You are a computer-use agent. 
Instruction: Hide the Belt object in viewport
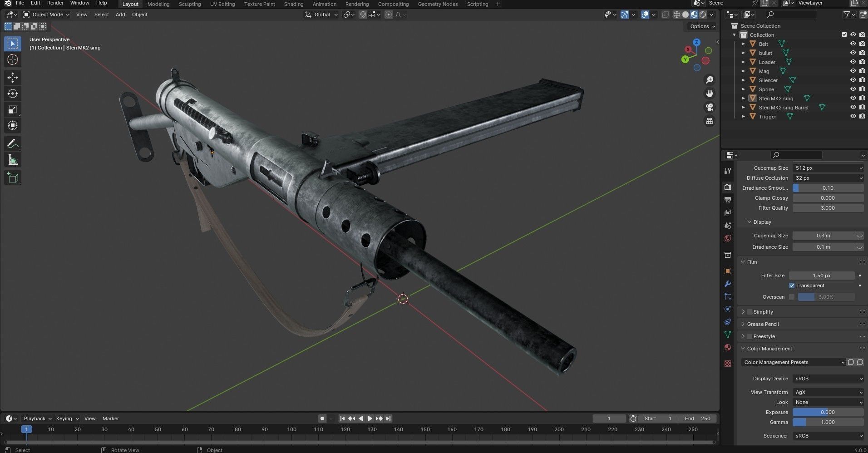[853, 44]
